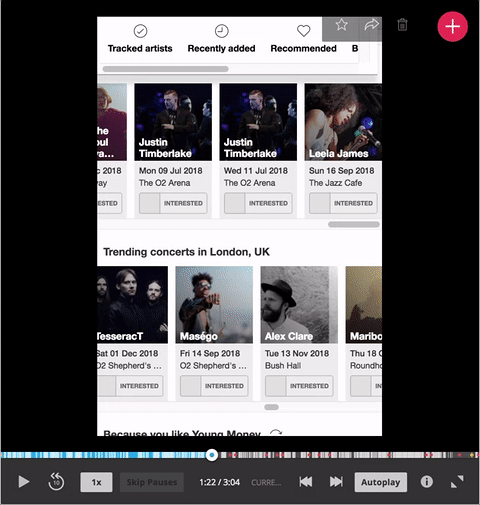Open the CURRE... dropdown in player bar
The image size is (480, 505).
(x=266, y=482)
